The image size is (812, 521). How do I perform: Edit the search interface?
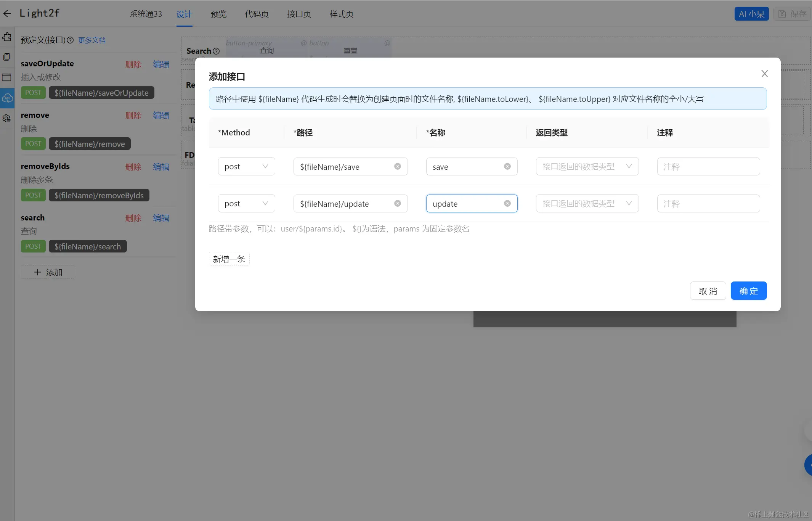pos(161,218)
